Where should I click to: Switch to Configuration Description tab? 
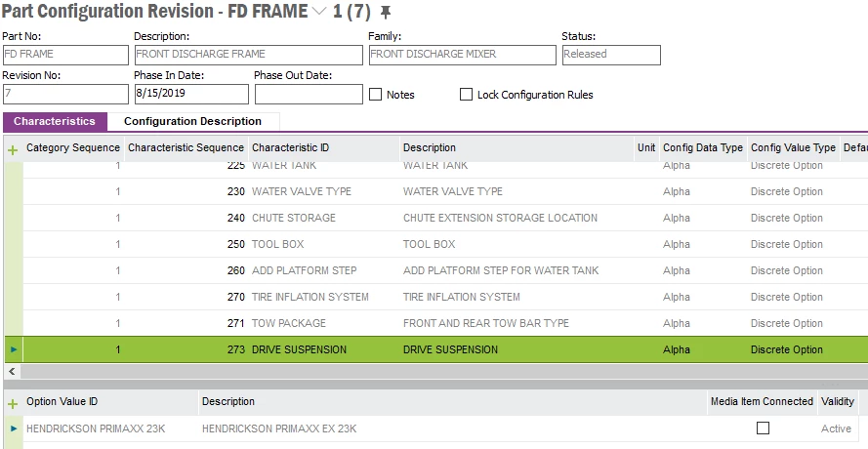pyautogui.click(x=192, y=122)
